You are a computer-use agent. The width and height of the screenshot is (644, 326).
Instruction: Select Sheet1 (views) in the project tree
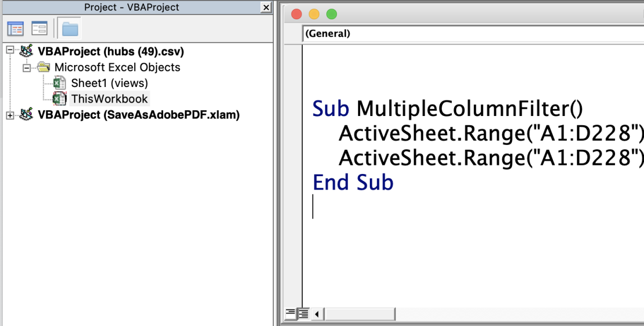pos(109,83)
